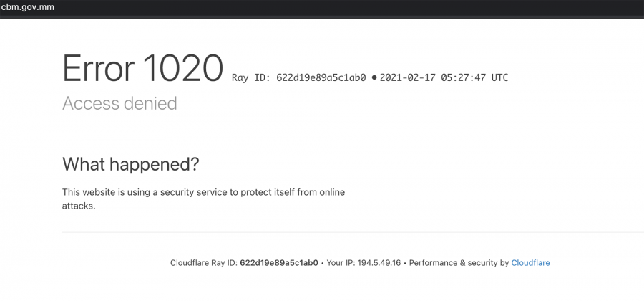Click the "Ray ID:" label near heading
Image resolution: width=644 pixels, height=301 pixels.
[x=250, y=77]
